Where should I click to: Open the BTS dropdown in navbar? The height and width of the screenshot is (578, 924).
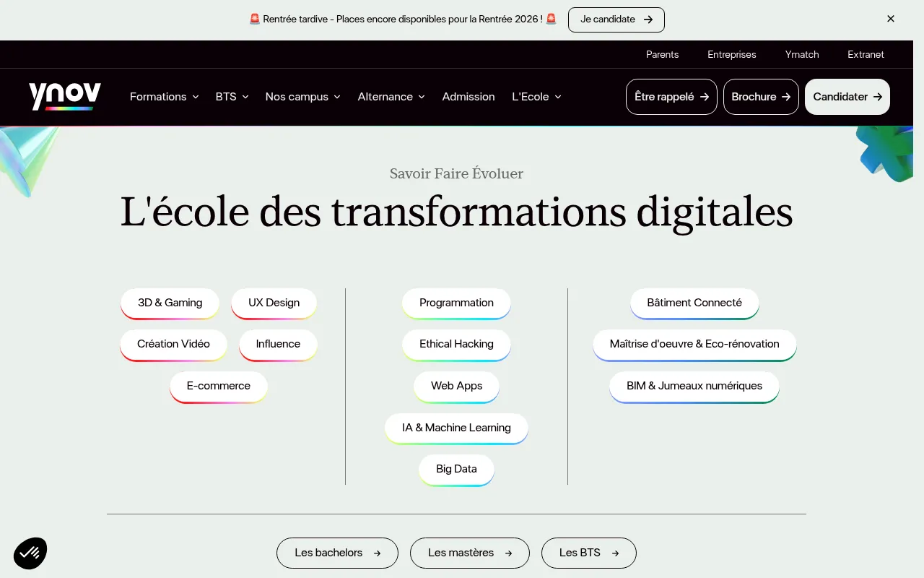pos(232,97)
